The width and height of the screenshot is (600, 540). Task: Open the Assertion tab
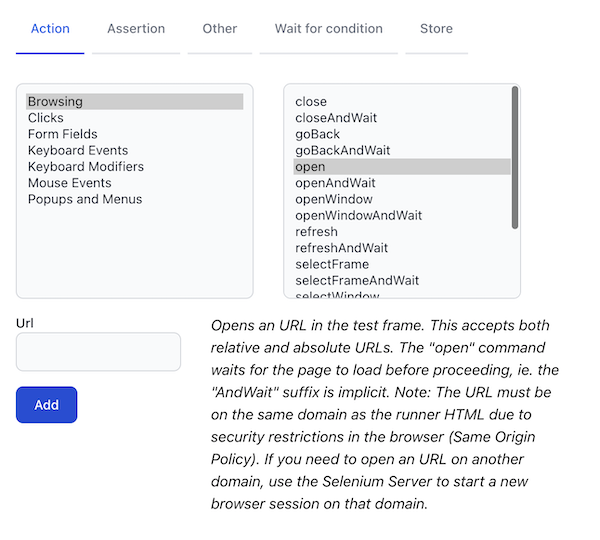click(x=136, y=29)
